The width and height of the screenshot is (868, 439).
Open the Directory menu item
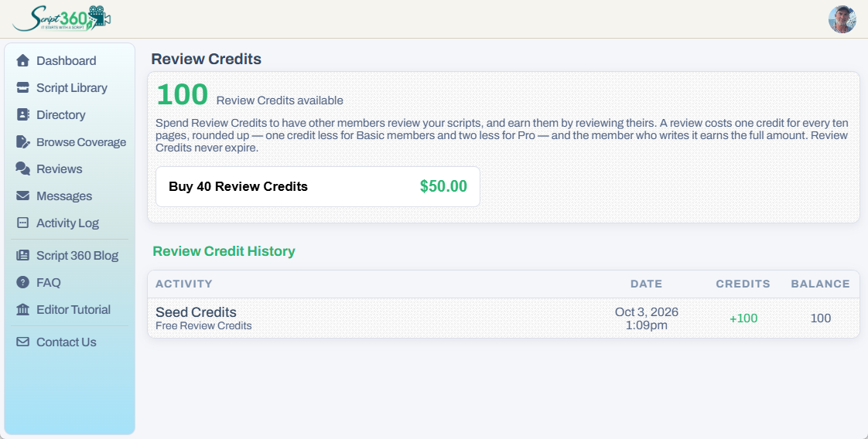61,115
